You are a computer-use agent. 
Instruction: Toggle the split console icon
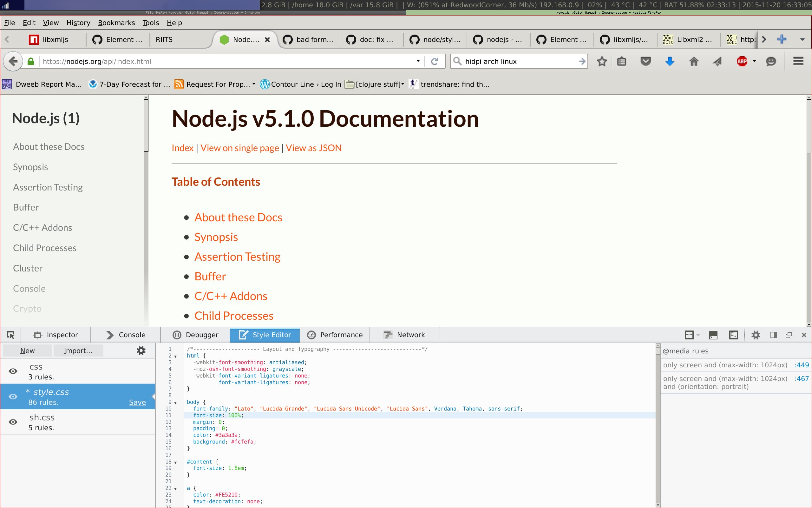(713, 335)
